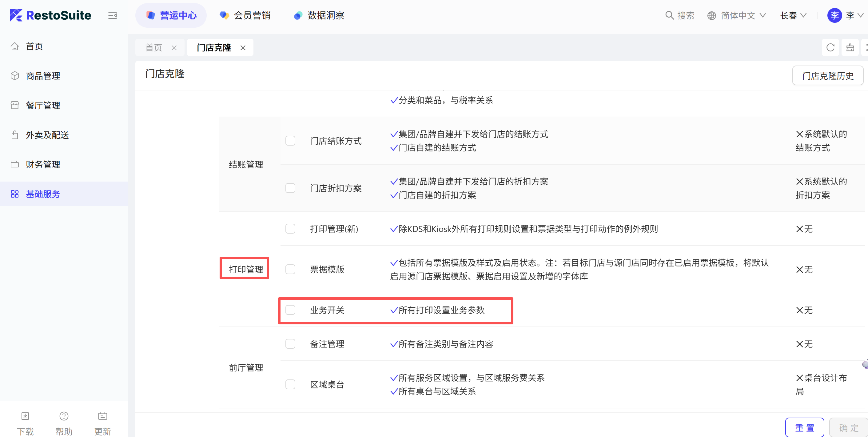Expand the 长春 store dropdown

pyautogui.click(x=793, y=15)
